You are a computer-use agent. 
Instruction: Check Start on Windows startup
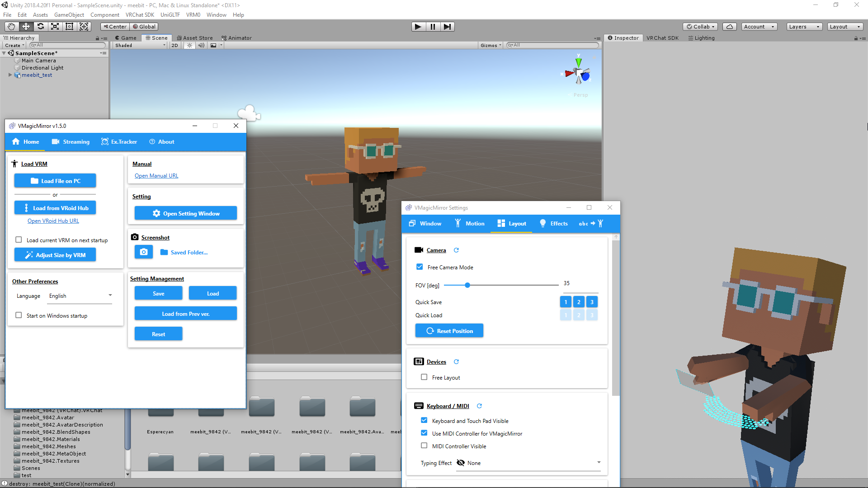pyautogui.click(x=19, y=315)
